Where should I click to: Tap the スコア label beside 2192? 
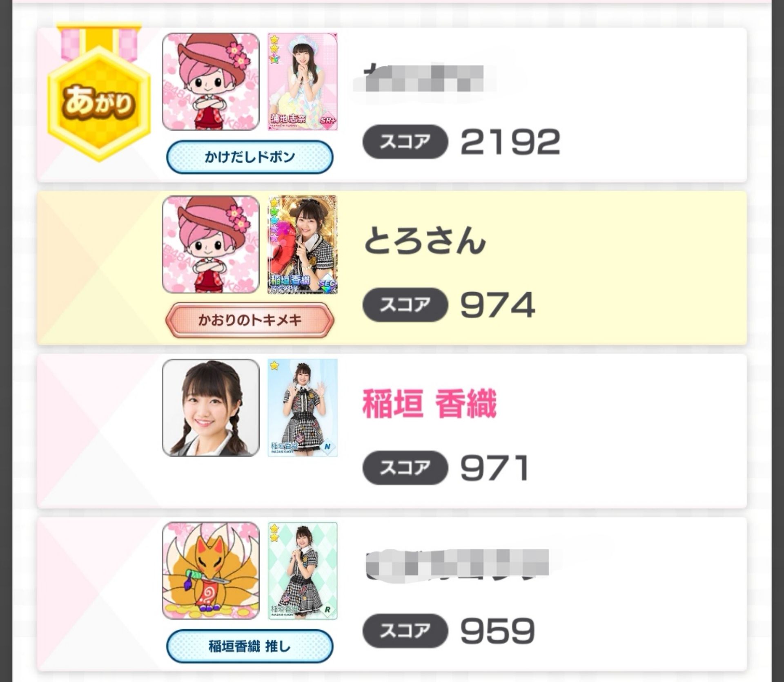[x=405, y=142]
